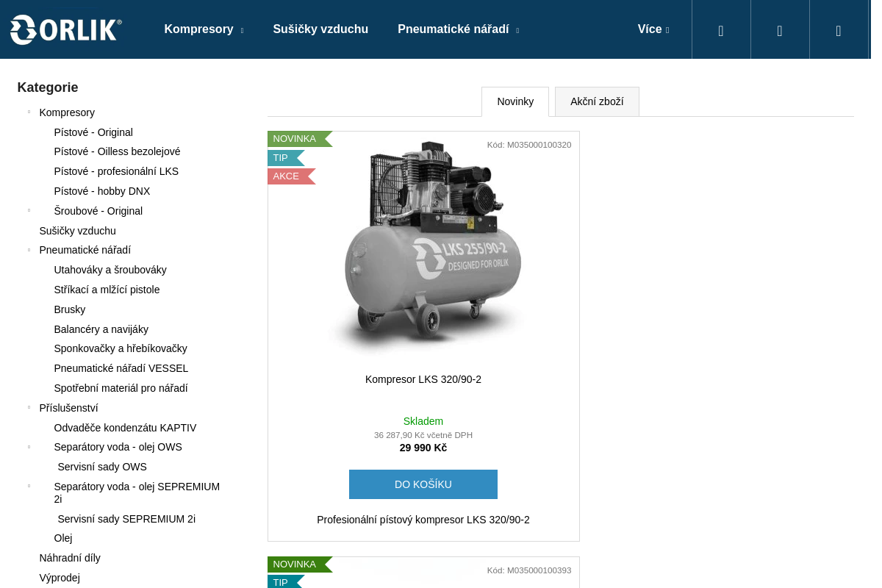The width and height of the screenshot is (882, 588).
Task: Select Odvaděče kondenzátu KAPTIV category
Action: pos(125,428)
